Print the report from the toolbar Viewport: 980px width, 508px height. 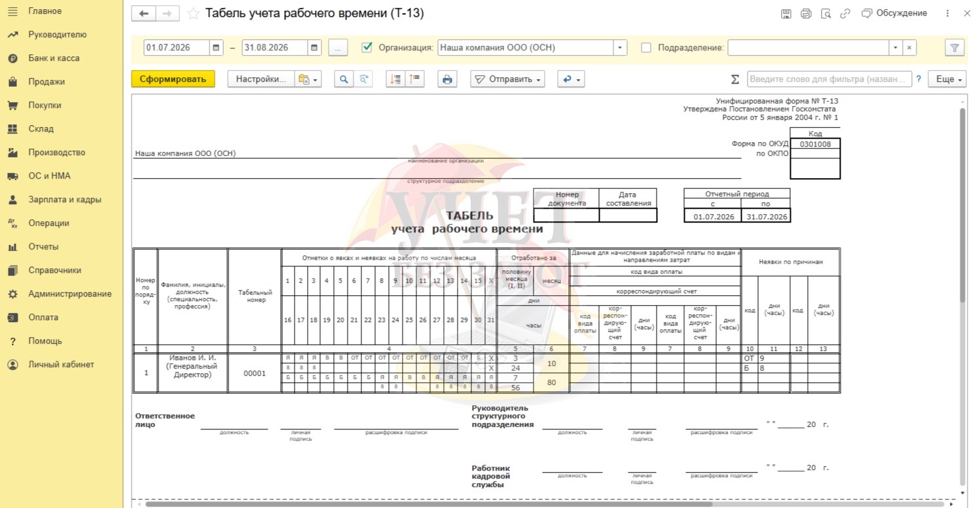pos(447,79)
